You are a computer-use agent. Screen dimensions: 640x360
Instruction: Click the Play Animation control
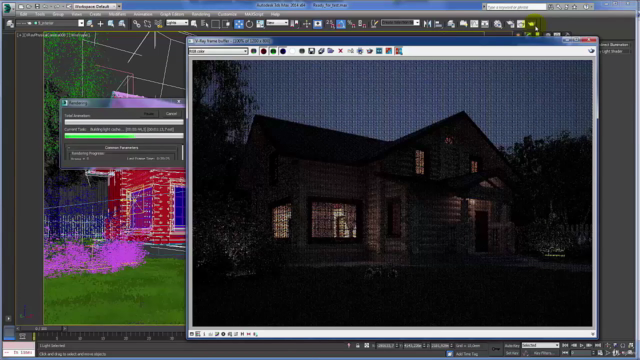[x=582, y=346]
